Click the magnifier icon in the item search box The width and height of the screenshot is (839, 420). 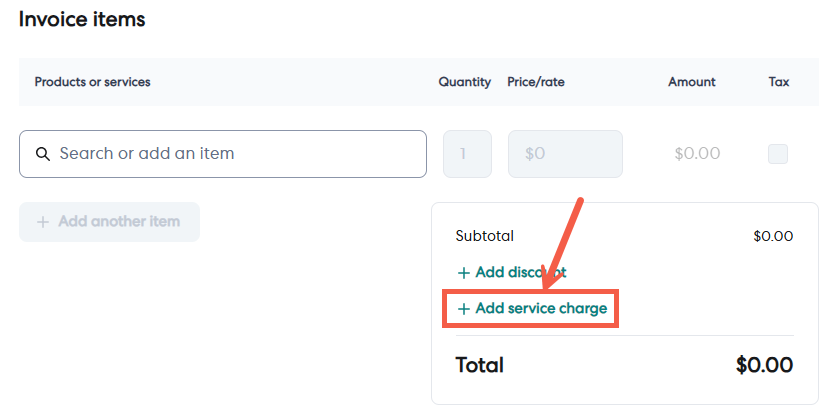click(43, 154)
